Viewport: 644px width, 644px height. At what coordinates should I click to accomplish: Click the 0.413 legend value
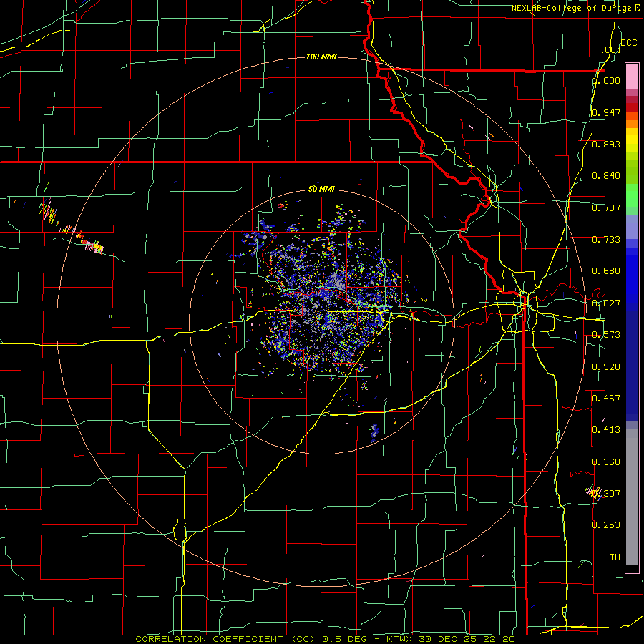tap(606, 430)
